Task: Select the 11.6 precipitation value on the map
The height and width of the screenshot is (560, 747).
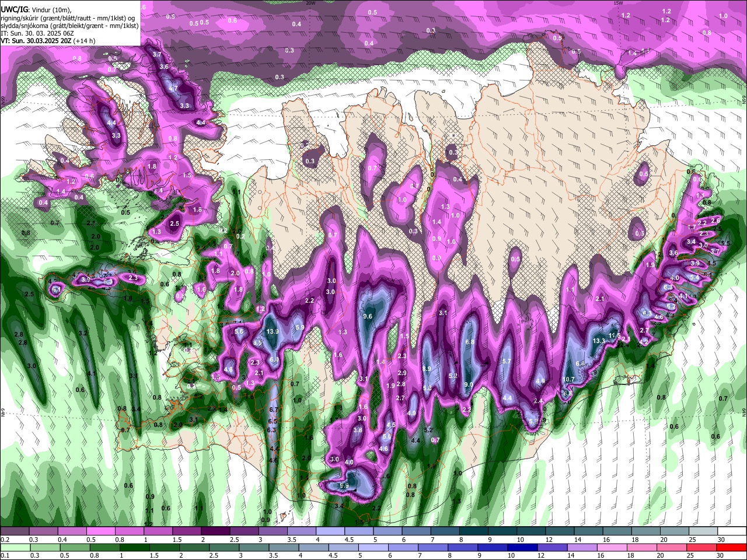Action: click(615, 335)
